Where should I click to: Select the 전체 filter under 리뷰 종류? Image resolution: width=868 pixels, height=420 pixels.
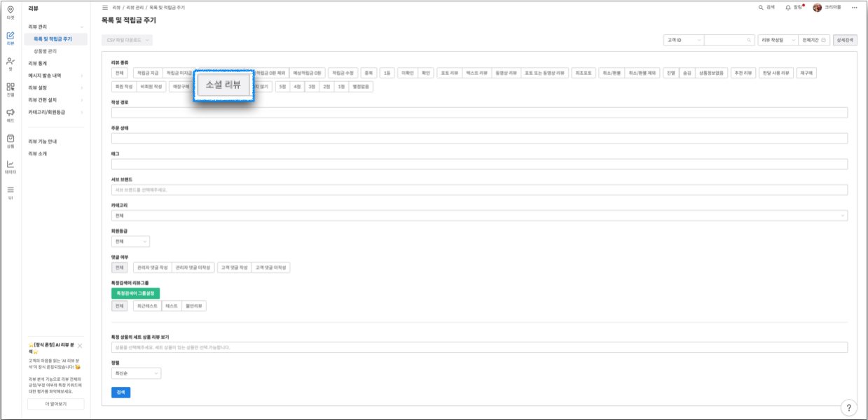(x=120, y=72)
